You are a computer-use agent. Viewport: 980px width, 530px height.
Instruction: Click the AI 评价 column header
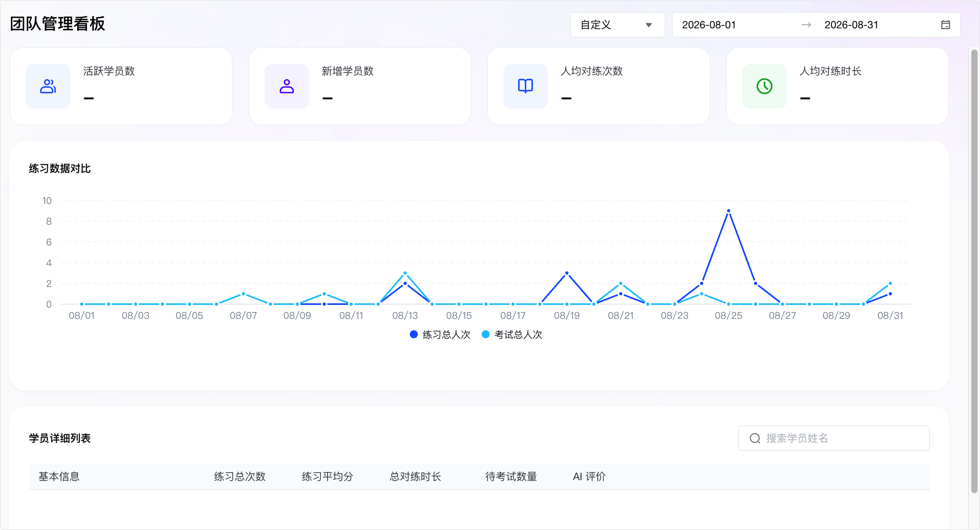tap(589, 477)
